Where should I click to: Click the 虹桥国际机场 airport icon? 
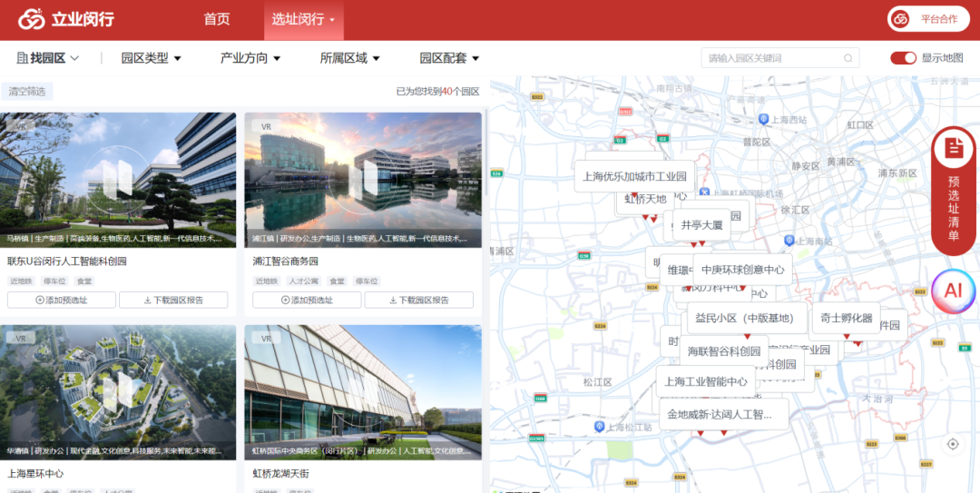click(705, 192)
